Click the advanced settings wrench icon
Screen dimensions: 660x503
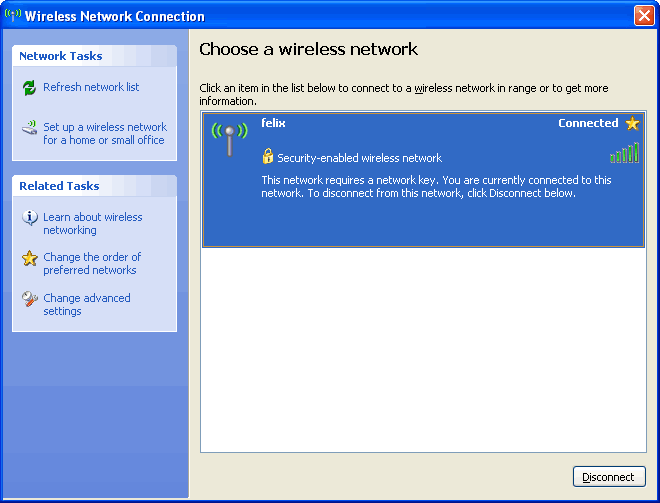pos(29,299)
